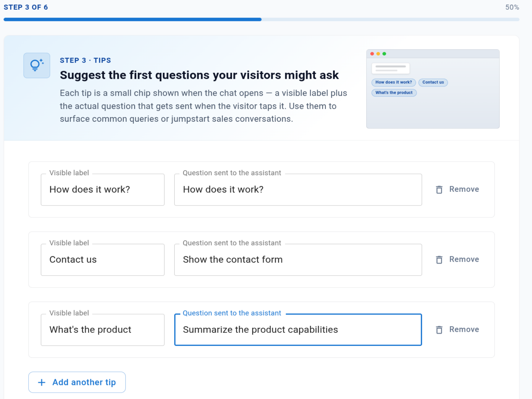Screen dimensions: 532x399
Task: Click 'Contact us' preview chip
Action: pyautogui.click(x=433, y=82)
